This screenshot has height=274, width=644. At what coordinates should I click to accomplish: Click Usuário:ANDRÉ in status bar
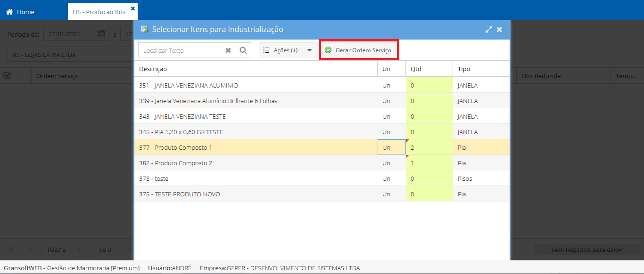pyautogui.click(x=170, y=268)
